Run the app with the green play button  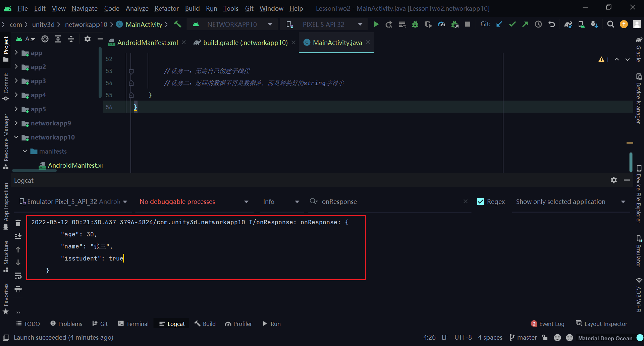(376, 24)
